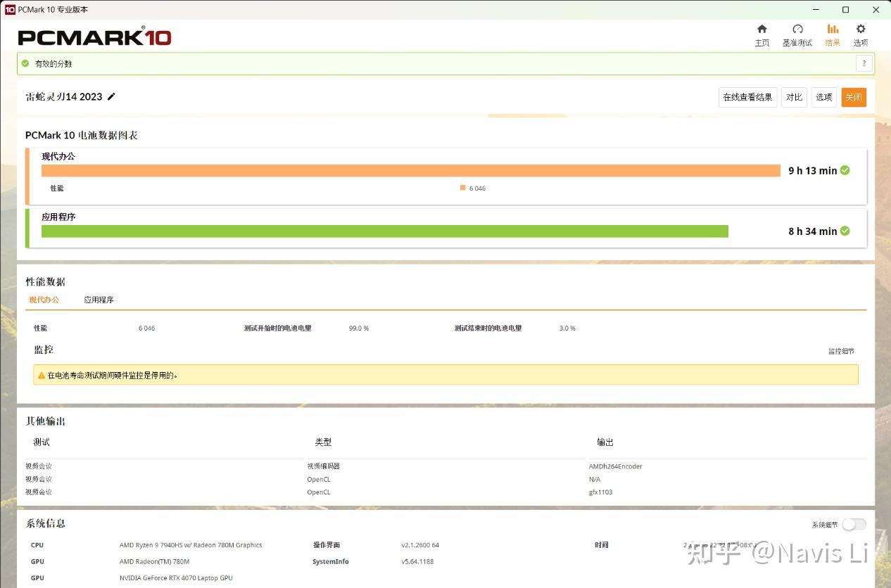Viewport: 891px width, 588px height.
Task: Click the green 应用程序 battery bar
Action: [x=385, y=231]
